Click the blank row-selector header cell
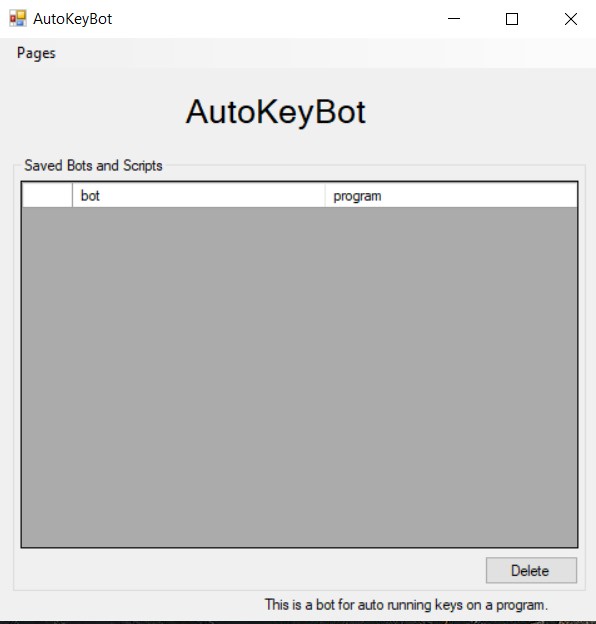Viewport: 596px width, 624px height. tap(47, 195)
